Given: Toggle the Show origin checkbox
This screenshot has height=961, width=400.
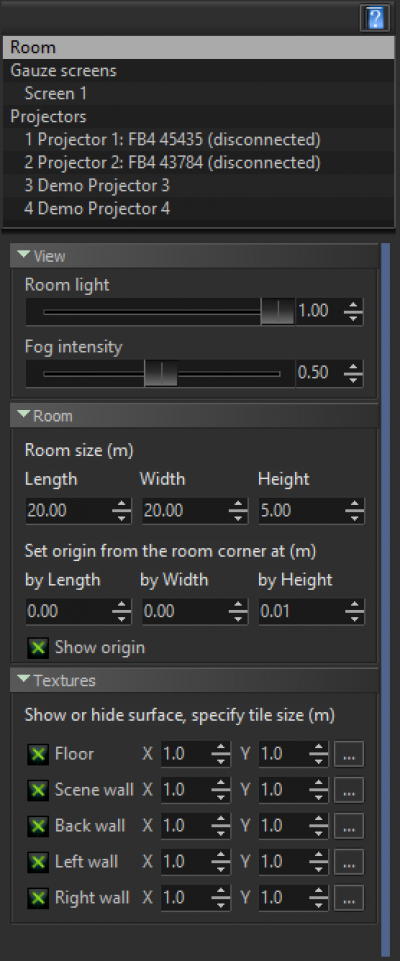Looking at the screenshot, I should tap(37, 648).
